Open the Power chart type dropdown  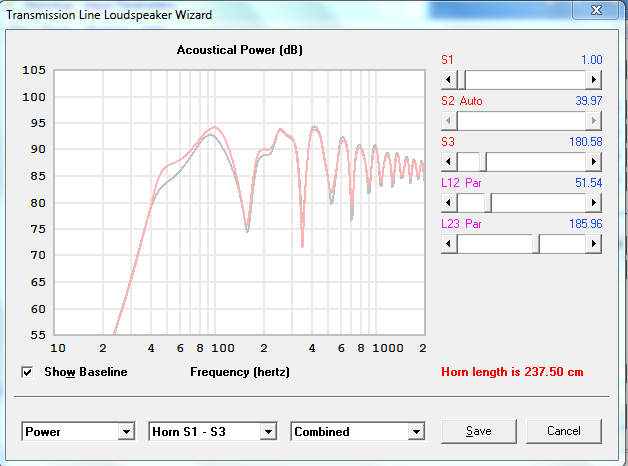[127, 432]
